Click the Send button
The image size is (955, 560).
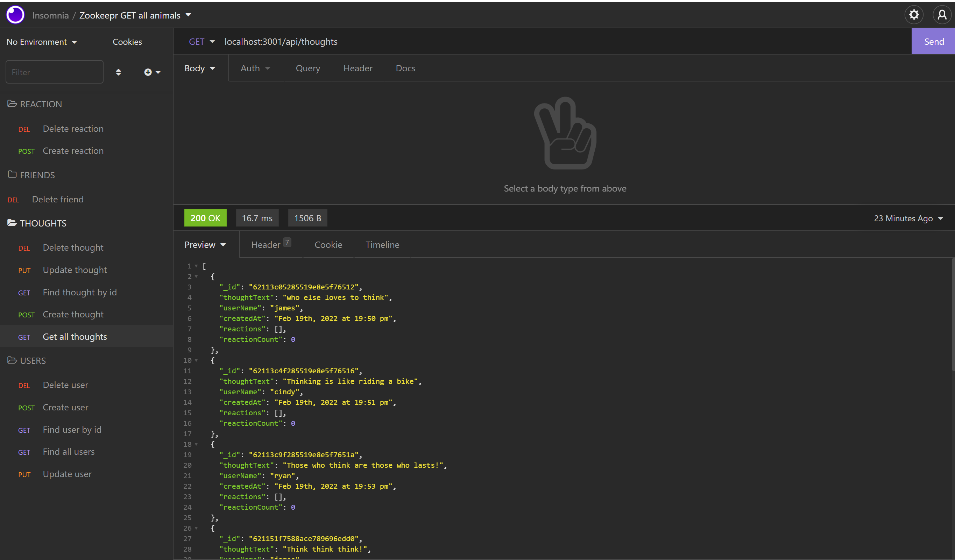pyautogui.click(x=933, y=41)
